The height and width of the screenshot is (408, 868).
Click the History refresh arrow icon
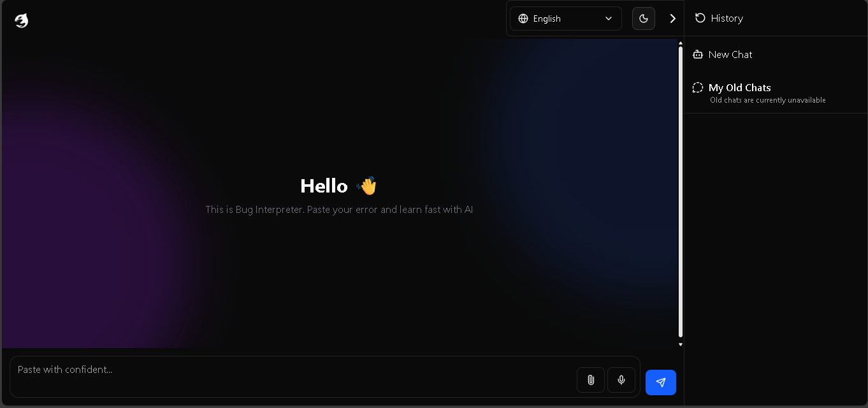pyautogui.click(x=700, y=18)
